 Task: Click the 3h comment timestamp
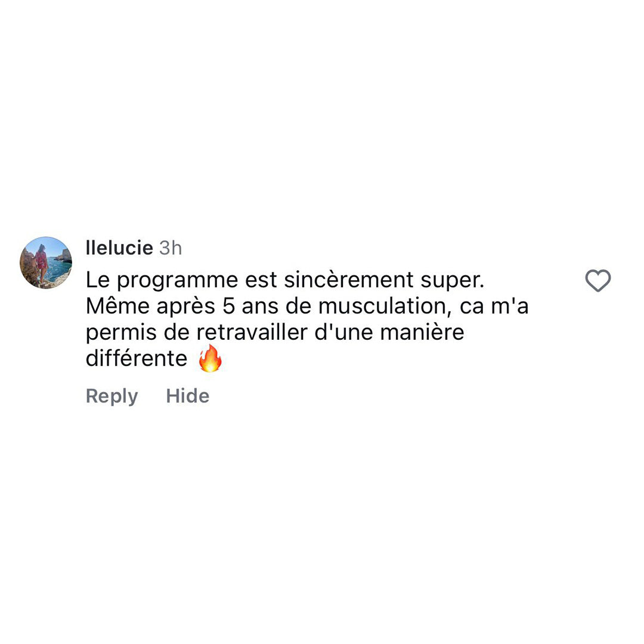click(x=171, y=248)
